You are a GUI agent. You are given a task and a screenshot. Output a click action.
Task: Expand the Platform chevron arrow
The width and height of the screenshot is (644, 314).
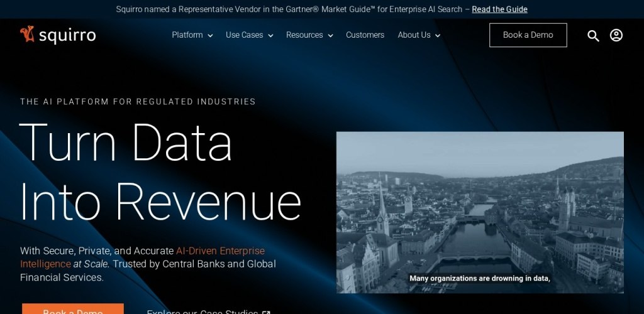pyautogui.click(x=210, y=36)
